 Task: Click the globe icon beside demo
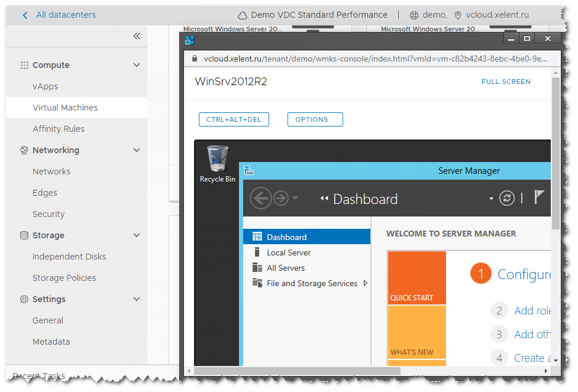pos(414,15)
